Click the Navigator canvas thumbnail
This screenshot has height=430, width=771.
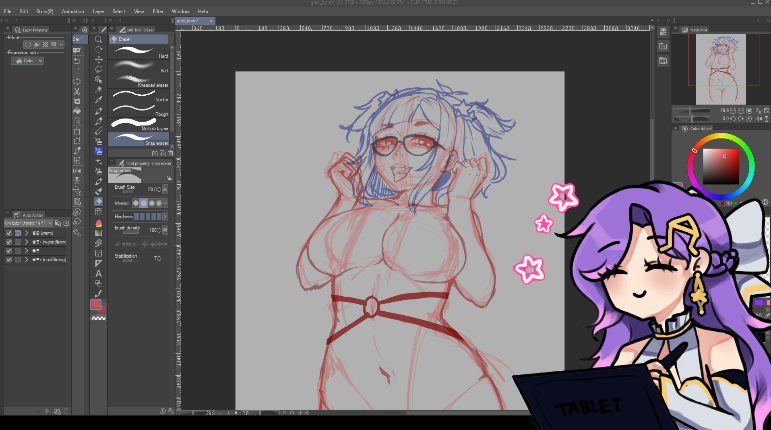tap(720, 69)
